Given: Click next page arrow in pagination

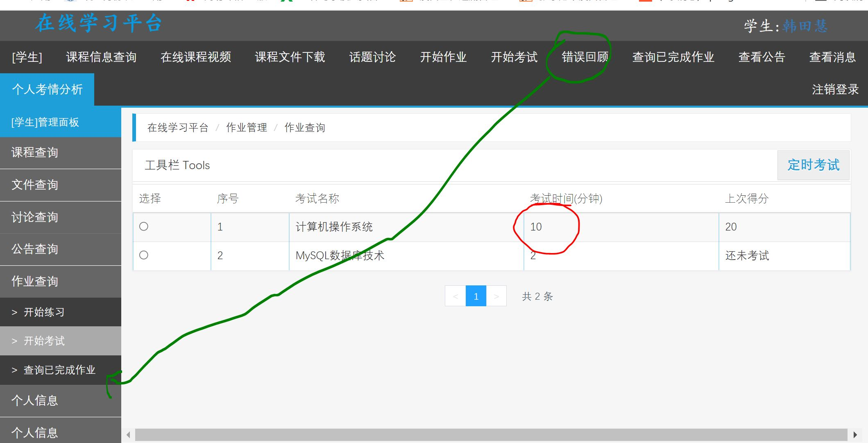Looking at the screenshot, I should tap(496, 296).
